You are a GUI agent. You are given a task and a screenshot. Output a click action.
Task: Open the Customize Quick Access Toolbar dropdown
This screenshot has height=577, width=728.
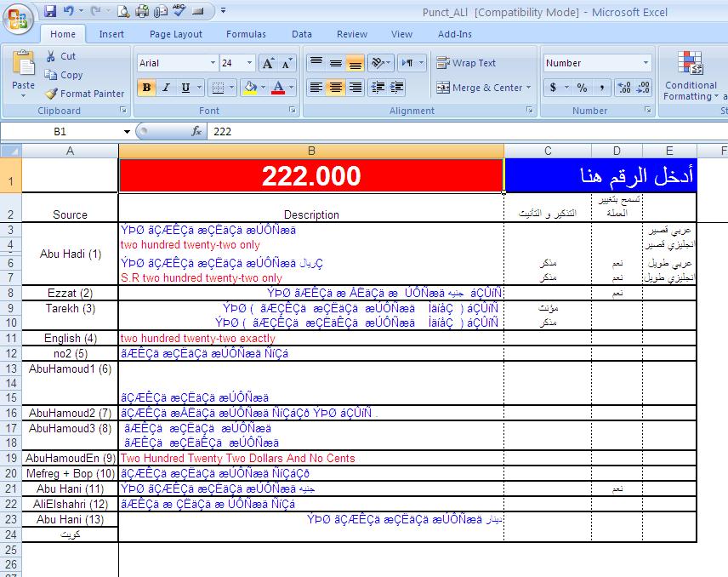click(x=223, y=11)
